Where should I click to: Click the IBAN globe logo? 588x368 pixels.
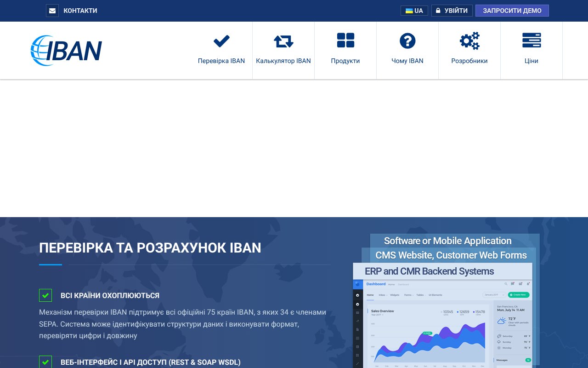point(40,50)
